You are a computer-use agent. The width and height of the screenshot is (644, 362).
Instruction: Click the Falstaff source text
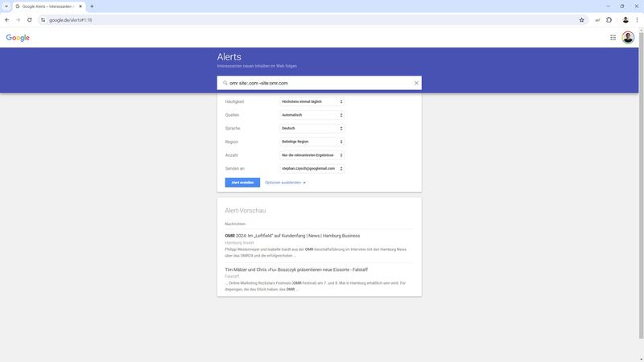click(x=232, y=276)
